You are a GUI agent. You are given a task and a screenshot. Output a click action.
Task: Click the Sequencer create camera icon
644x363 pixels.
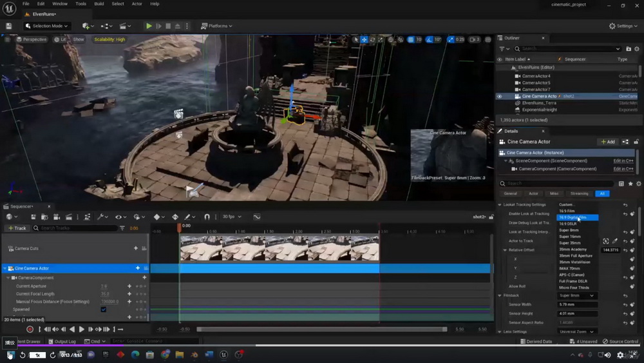click(57, 217)
